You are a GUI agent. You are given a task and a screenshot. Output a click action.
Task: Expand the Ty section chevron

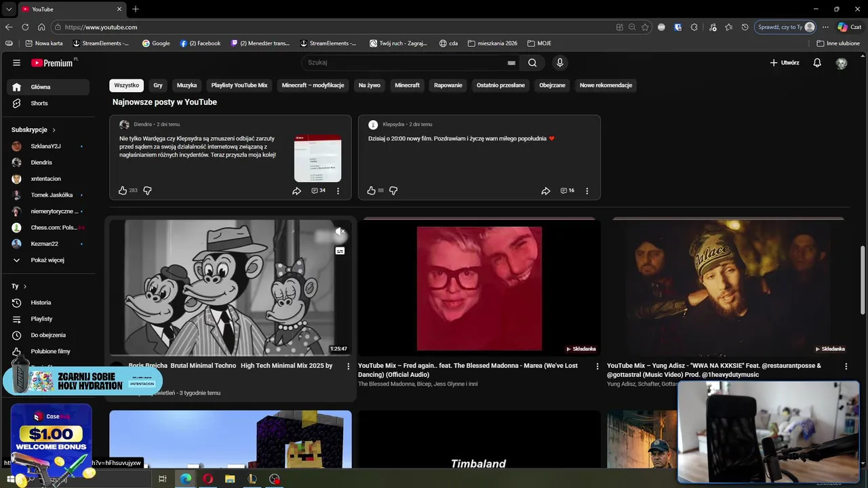(x=24, y=286)
